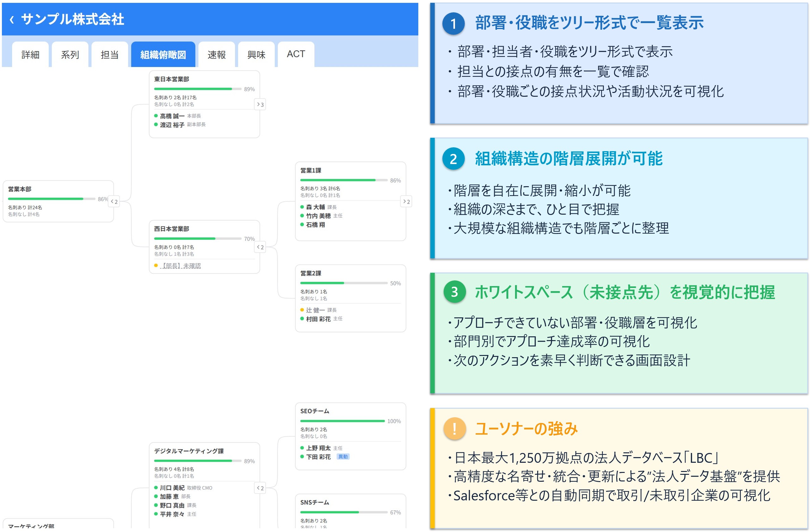Image resolution: width=811 pixels, height=532 pixels.
Task: Click the サンプル株式会社 header title
Action: point(73,19)
